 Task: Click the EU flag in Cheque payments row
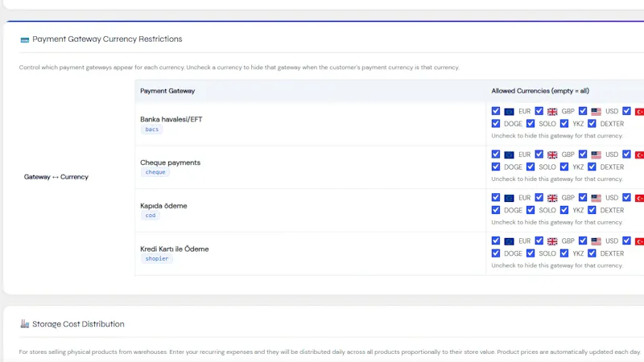(x=509, y=154)
